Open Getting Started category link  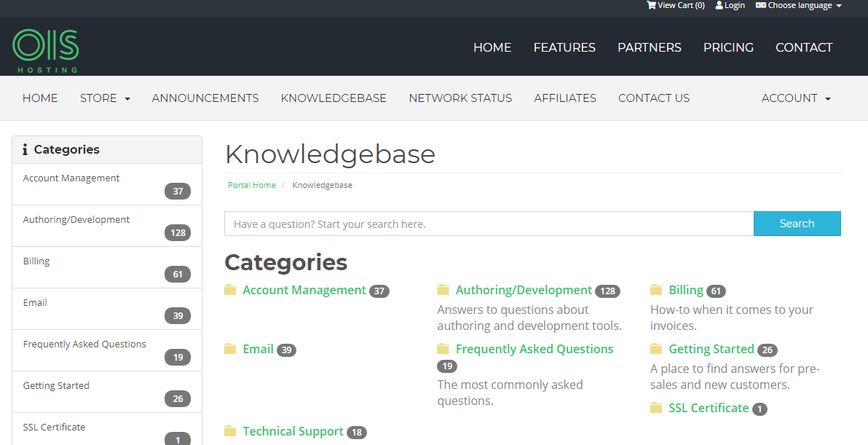pyautogui.click(x=711, y=350)
